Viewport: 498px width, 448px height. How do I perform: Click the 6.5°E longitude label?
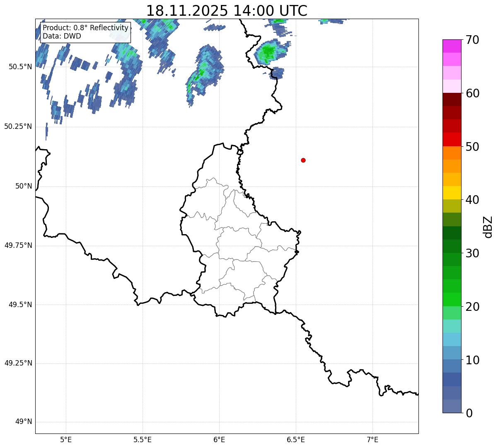pyautogui.click(x=296, y=440)
